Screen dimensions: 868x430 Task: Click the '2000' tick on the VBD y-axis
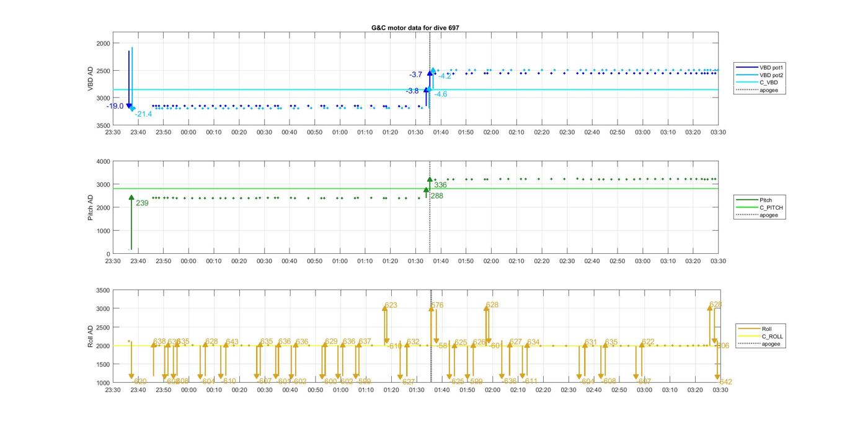coord(102,43)
